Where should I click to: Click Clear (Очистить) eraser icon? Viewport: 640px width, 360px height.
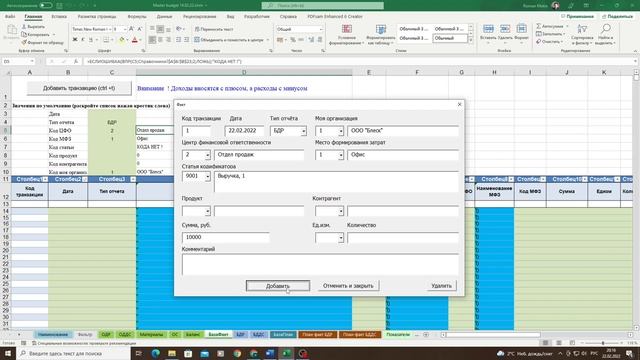539,42
